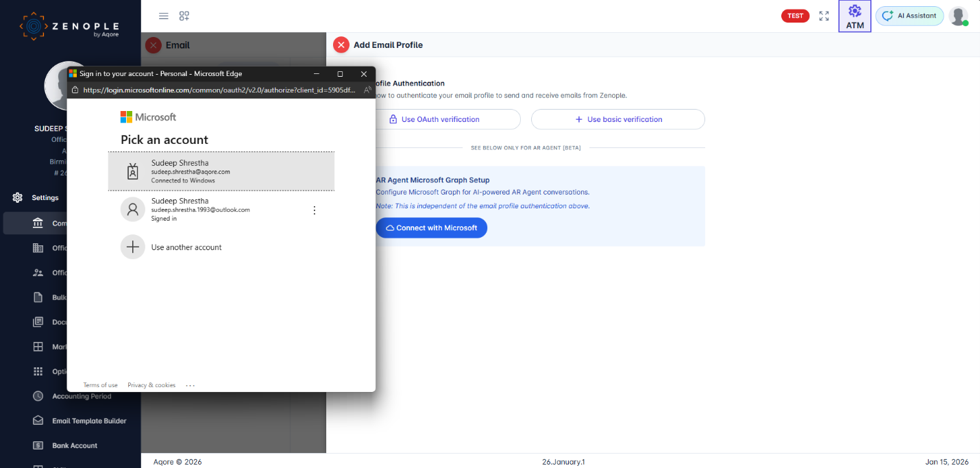Image resolution: width=980 pixels, height=468 pixels.
Task: Click the document page sidebar icon
Action: click(38, 297)
